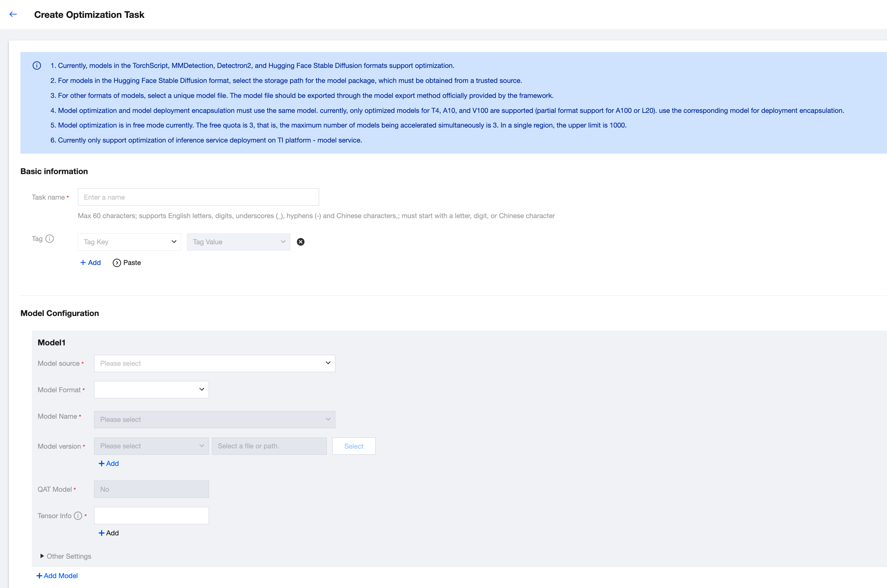887x588 pixels.
Task: Open the Model source dropdown
Action: [214, 364]
